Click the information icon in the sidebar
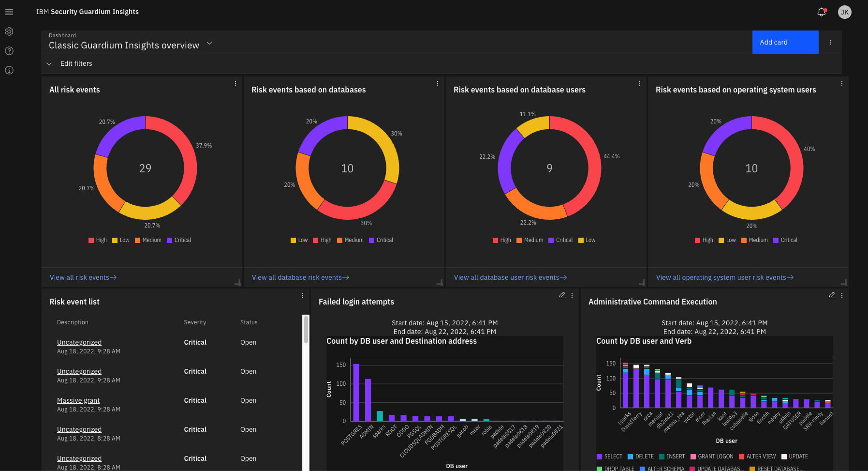 (9, 70)
